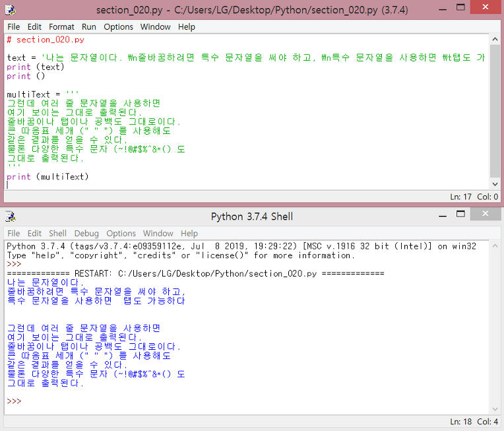This screenshot has height=431, width=504.
Task: Open the File menu in the editor window
Action: 13,26
